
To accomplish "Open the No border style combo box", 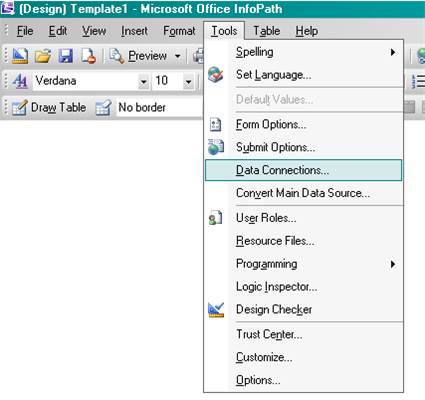I will [x=159, y=108].
